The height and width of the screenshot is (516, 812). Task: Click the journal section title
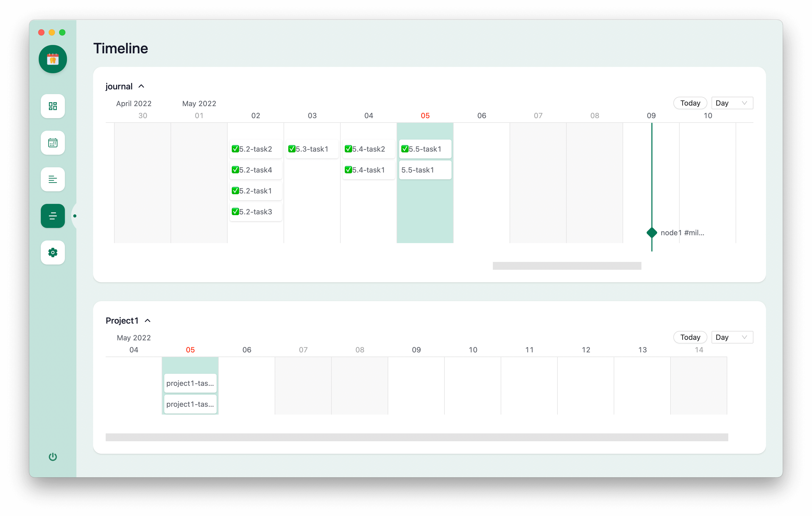point(119,86)
